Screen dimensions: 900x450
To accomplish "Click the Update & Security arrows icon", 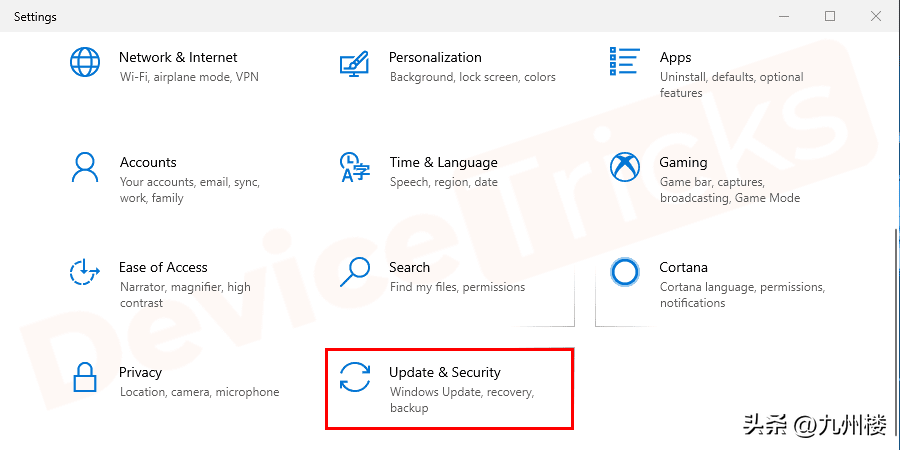I will 355,377.
